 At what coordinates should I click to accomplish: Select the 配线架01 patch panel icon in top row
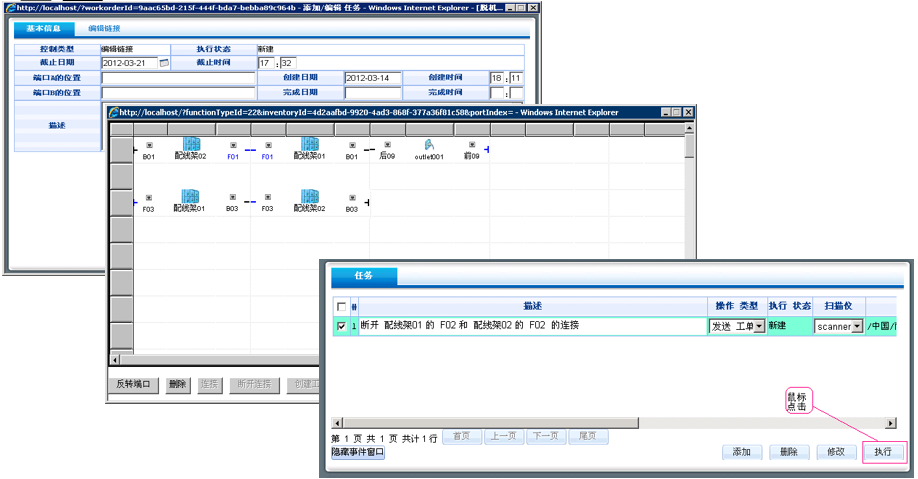pyautogui.click(x=309, y=145)
